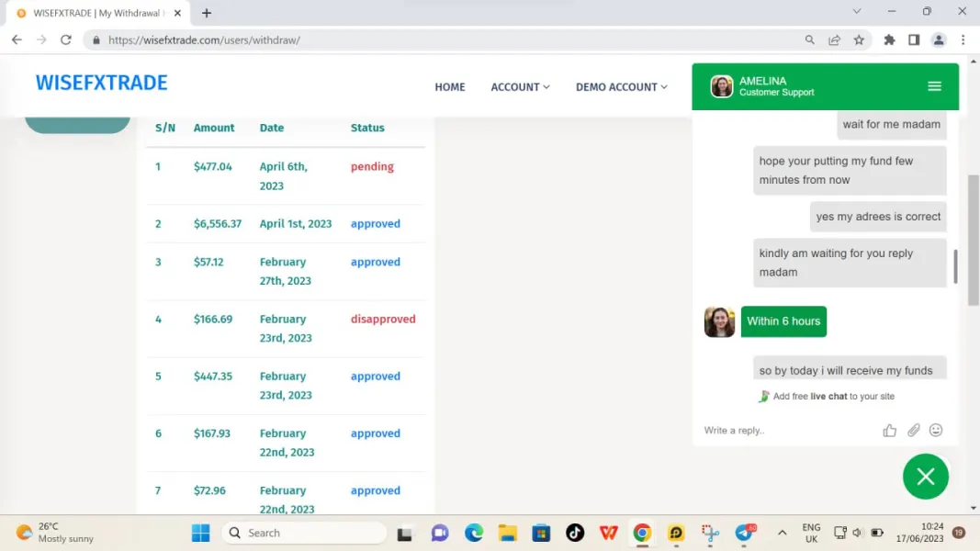
Task: Open Task View on the taskbar
Action: tap(404, 533)
